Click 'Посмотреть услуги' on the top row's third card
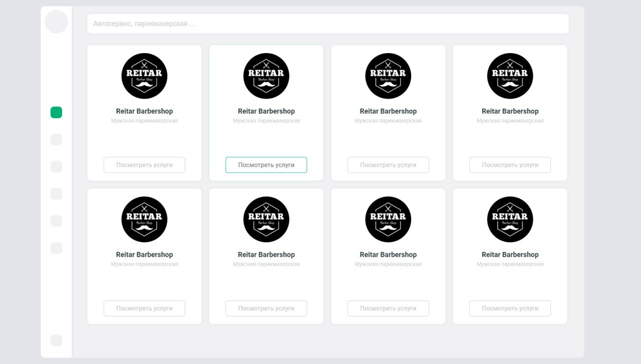This screenshot has height=364, width=641. [x=388, y=165]
